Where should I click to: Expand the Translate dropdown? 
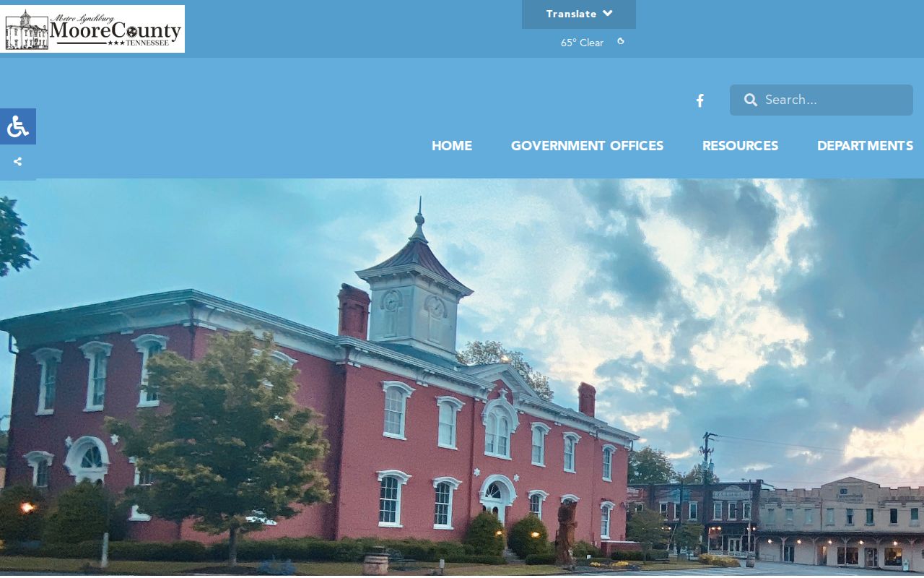[579, 14]
